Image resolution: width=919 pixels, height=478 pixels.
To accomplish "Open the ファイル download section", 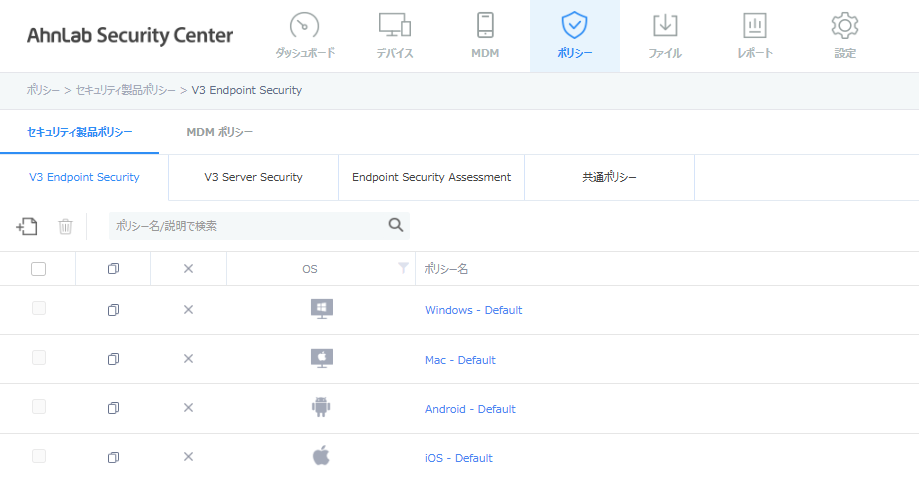I will [x=665, y=36].
